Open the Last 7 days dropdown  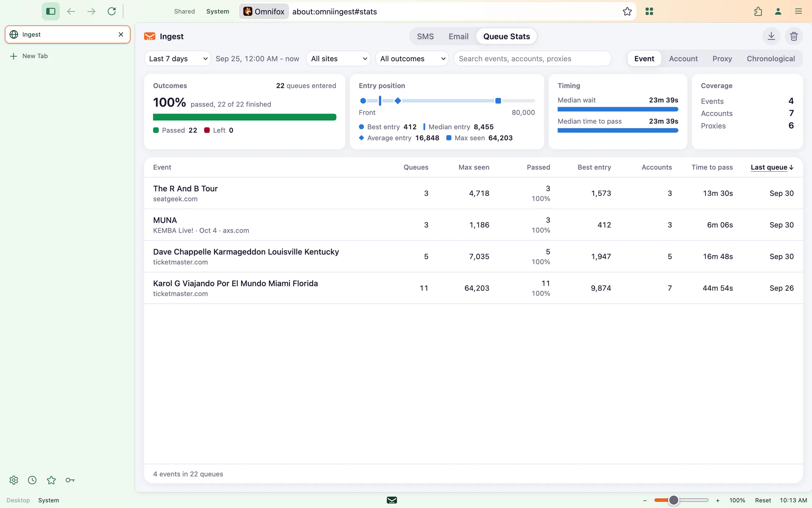tap(178, 58)
